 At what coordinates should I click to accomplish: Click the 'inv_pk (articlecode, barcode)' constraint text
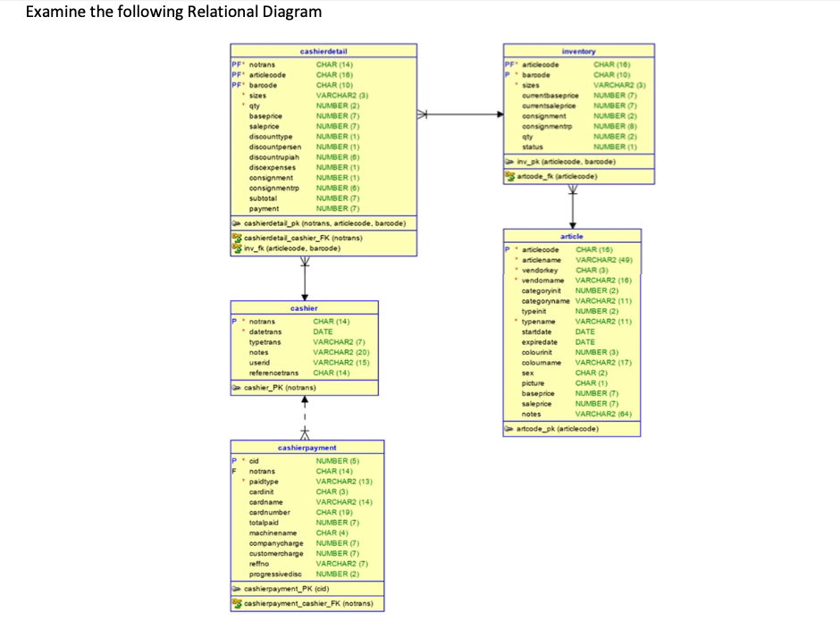pyautogui.click(x=567, y=162)
